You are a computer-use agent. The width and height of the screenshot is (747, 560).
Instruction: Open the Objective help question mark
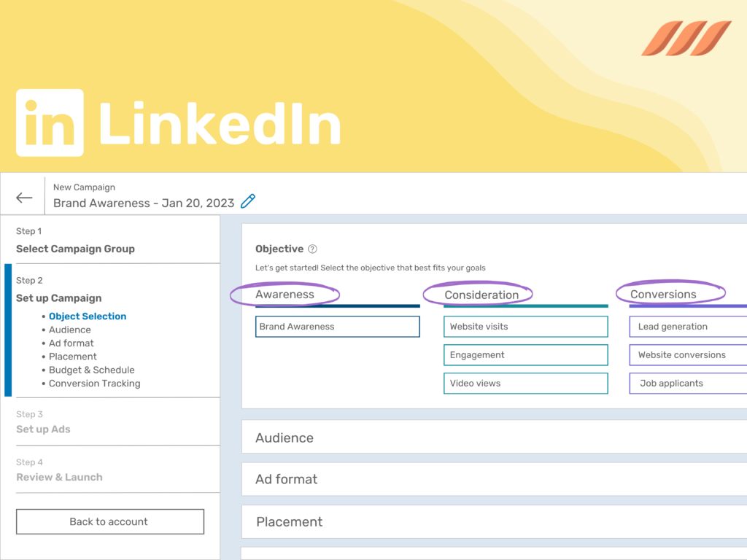[314, 249]
